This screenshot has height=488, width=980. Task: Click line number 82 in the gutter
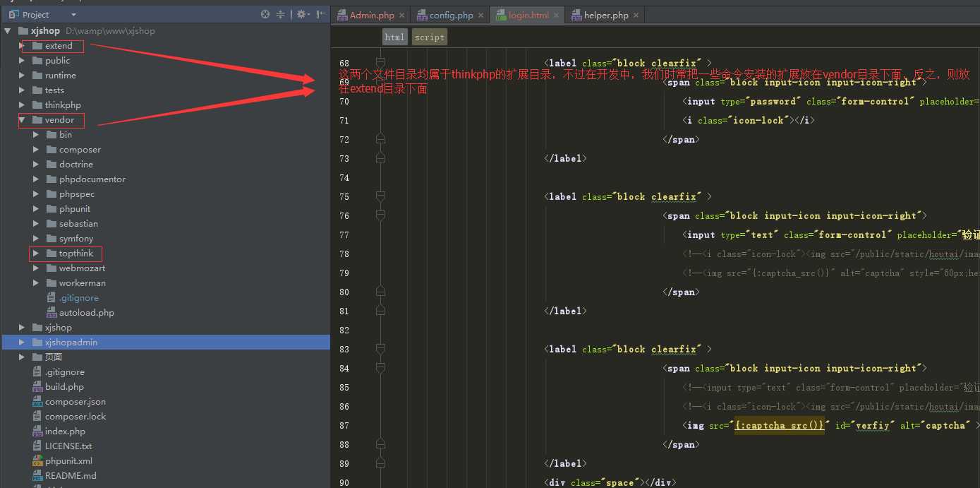tap(344, 331)
